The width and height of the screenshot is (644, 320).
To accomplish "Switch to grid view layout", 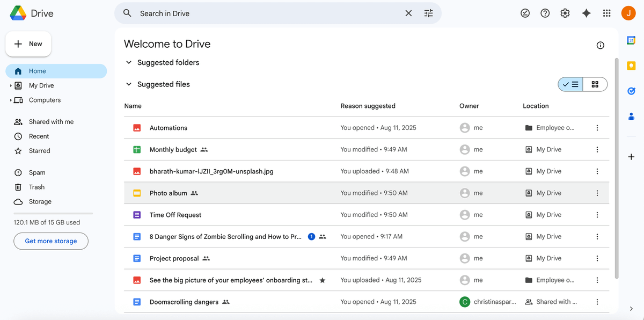I will point(595,84).
